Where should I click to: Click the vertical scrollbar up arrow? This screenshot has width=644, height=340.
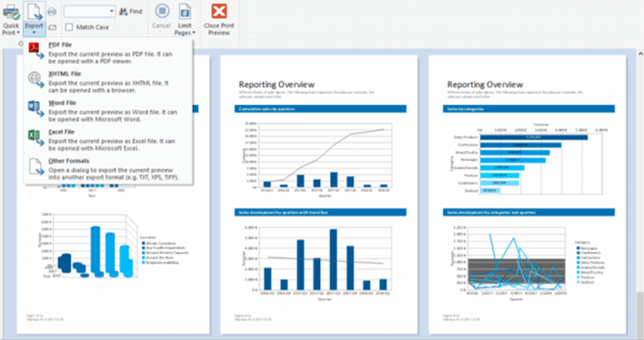tap(640, 54)
